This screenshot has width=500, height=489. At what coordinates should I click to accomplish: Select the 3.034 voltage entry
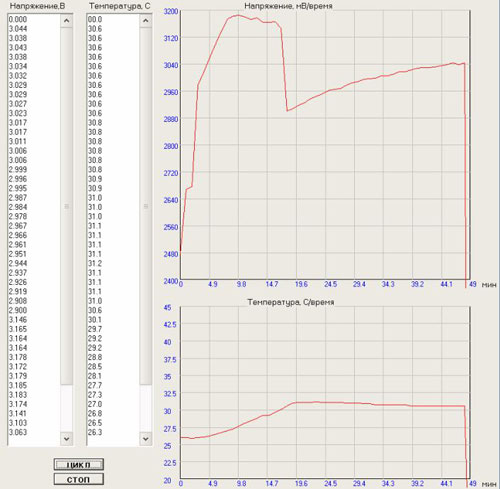[18, 66]
